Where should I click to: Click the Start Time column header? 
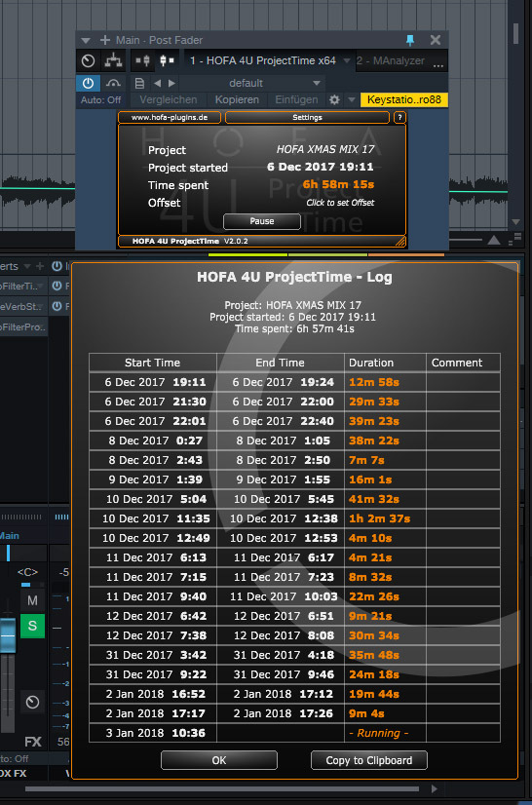click(x=153, y=363)
